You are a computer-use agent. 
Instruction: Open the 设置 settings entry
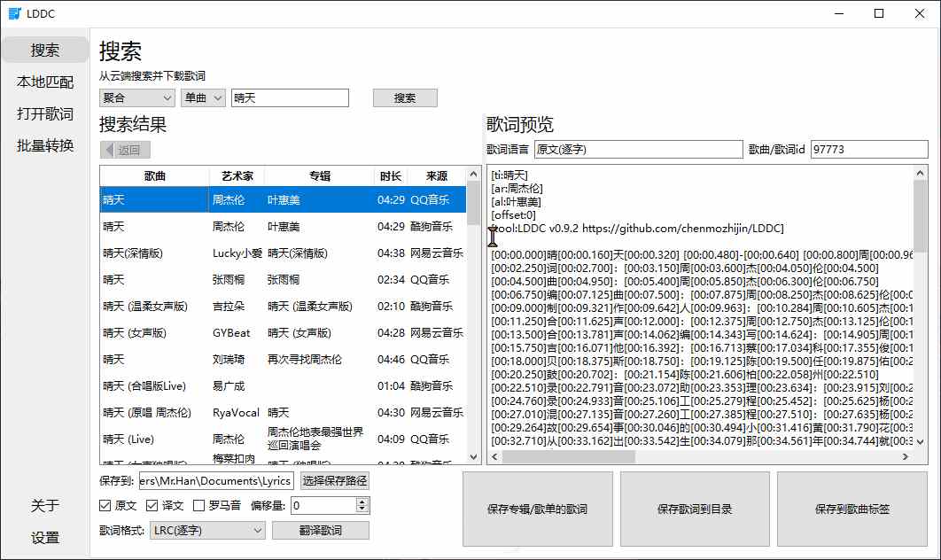tap(44, 537)
